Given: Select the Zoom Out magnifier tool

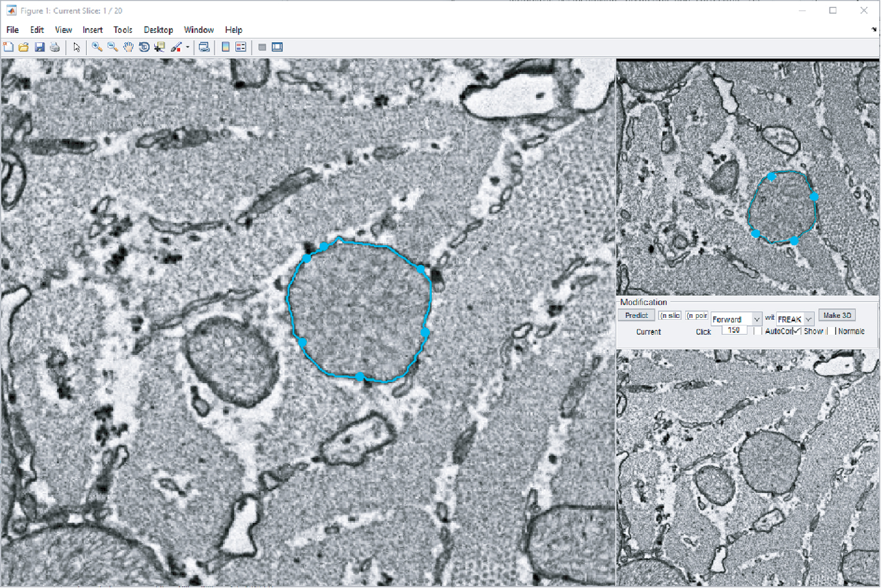Looking at the screenshot, I should pos(112,47).
